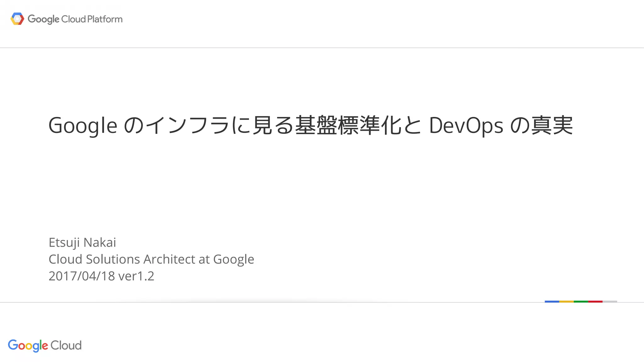Screen dimensions: 644x362
Task: Click the word "Google" starting the slide title
Action: pos(83,126)
